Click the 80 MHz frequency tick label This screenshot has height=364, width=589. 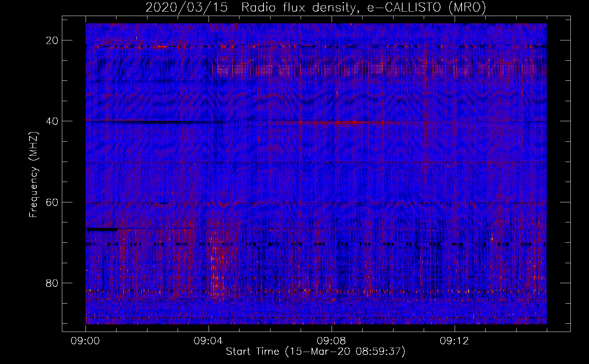click(52, 283)
